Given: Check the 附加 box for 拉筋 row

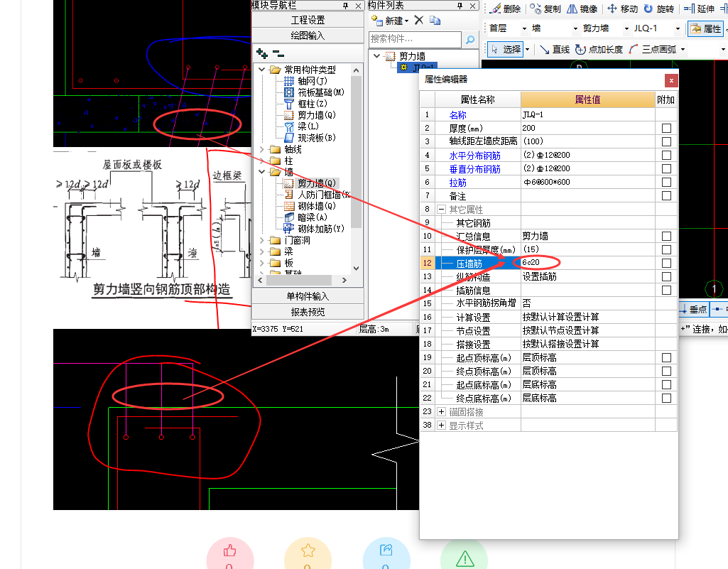Looking at the screenshot, I should coord(666,183).
